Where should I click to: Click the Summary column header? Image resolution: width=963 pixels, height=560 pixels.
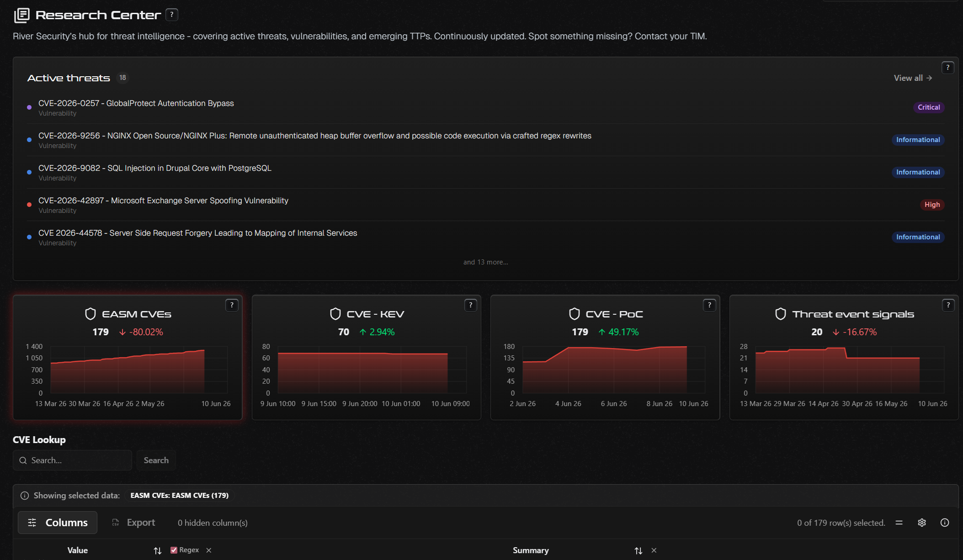[x=531, y=550]
